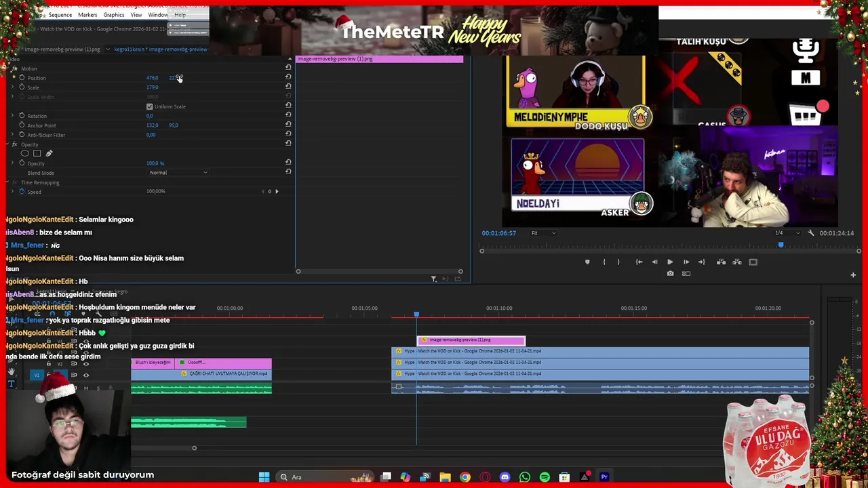Export frame with the camera icon
The height and width of the screenshot is (488, 868).
tap(670, 273)
